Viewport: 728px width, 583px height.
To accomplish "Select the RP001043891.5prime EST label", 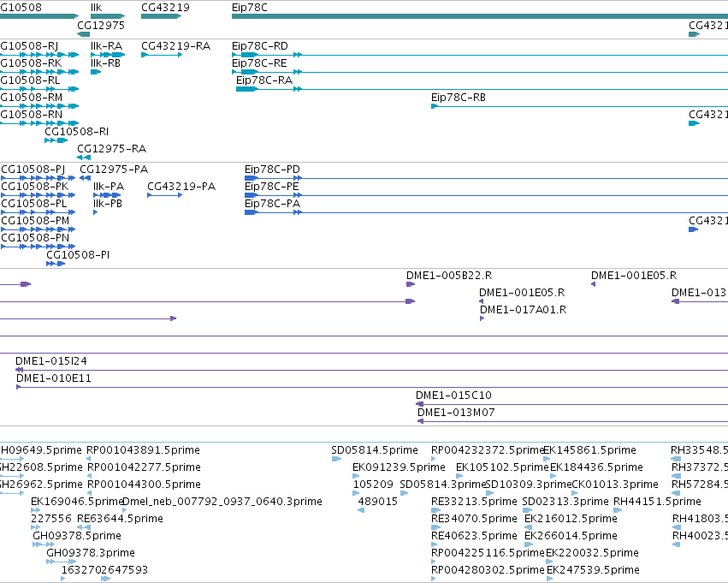I will (143, 450).
